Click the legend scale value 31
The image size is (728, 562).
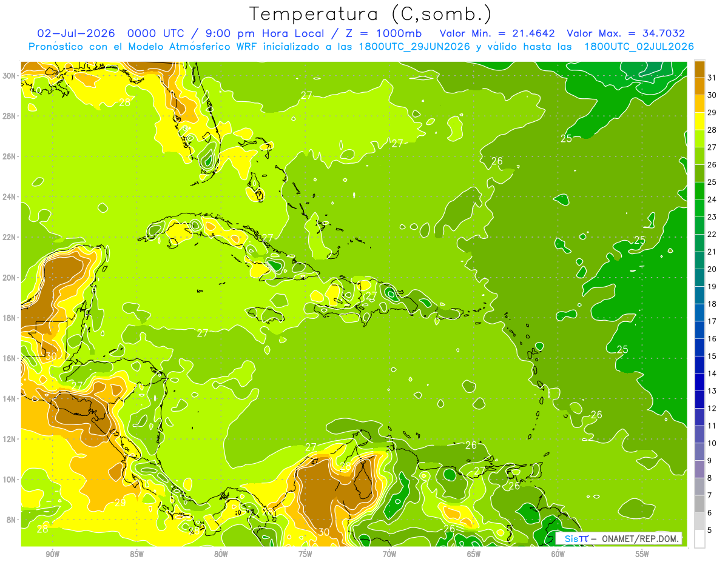[x=712, y=78]
